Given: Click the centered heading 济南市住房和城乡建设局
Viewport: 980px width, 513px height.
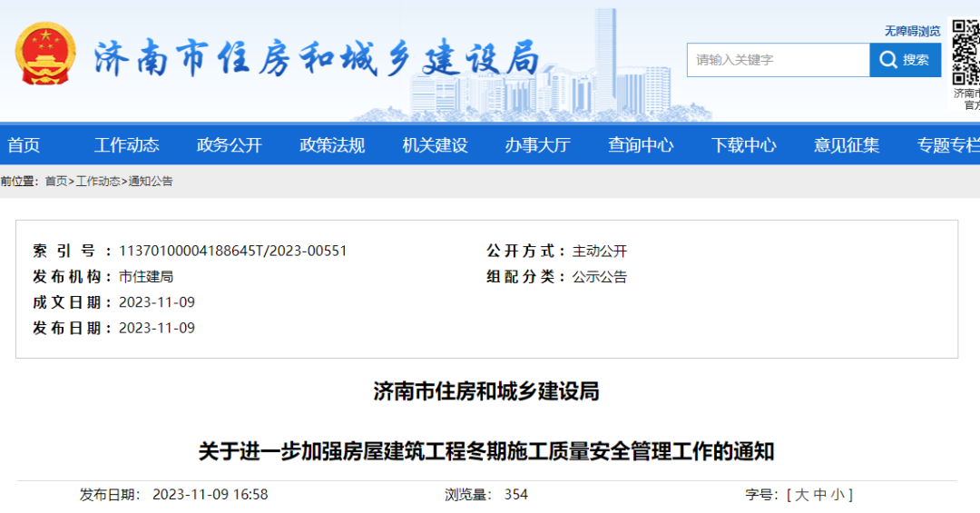Looking at the screenshot, I should coord(486,391).
